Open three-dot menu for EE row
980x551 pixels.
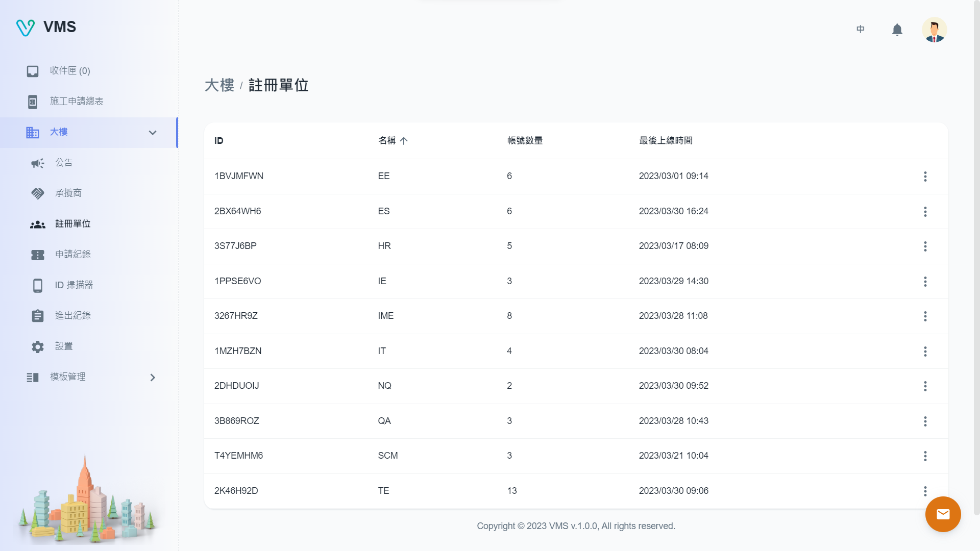(x=925, y=177)
